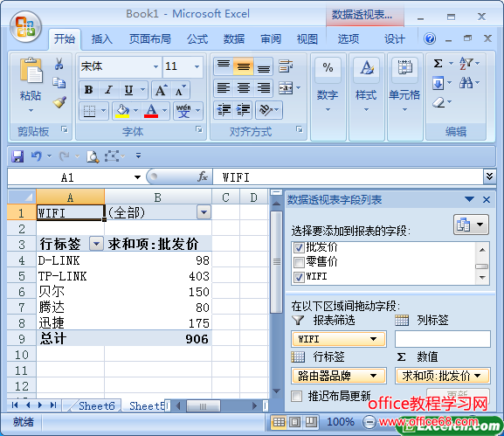This screenshot has width=504, height=436.
Task: Expand the formula bar
Action: coord(489,176)
